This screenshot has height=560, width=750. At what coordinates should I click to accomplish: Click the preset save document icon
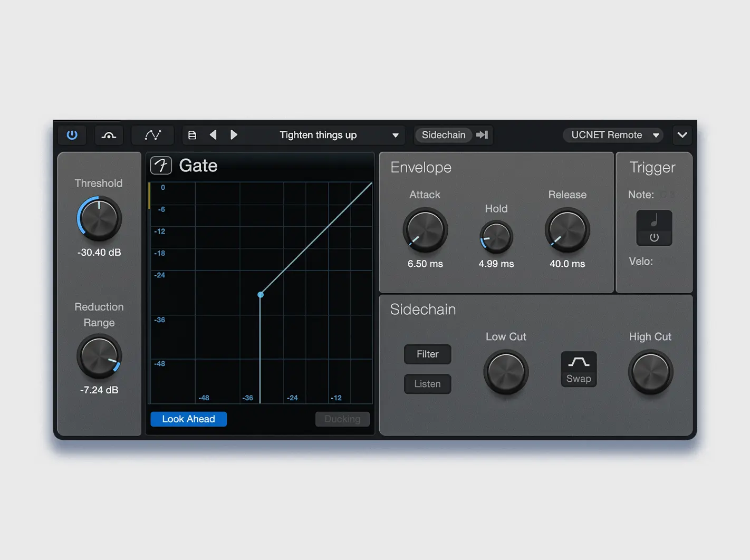point(193,135)
